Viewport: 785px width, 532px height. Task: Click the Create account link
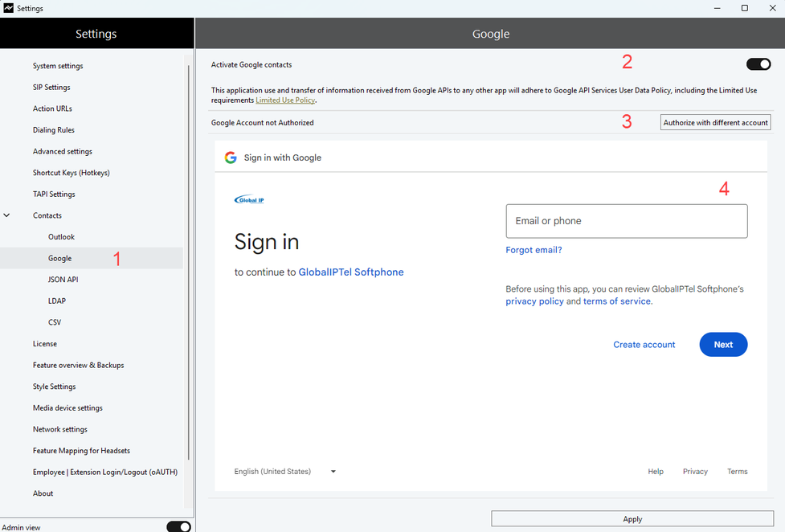[644, 345]
